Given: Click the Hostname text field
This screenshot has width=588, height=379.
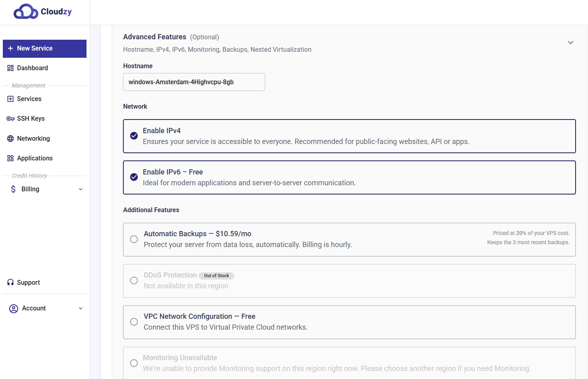Looking at the screenshot, I should point(194,82).
